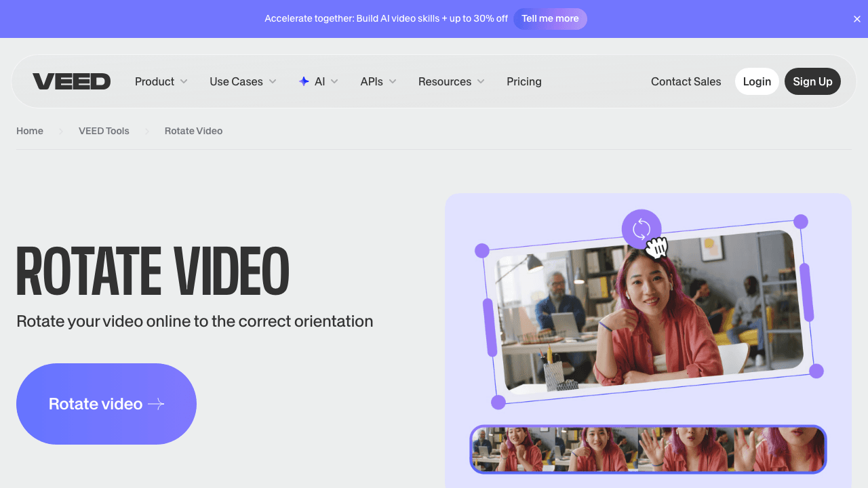Open the Resources dropdown
The width and height of the screenshot is (868, 488).
[450, 81]
